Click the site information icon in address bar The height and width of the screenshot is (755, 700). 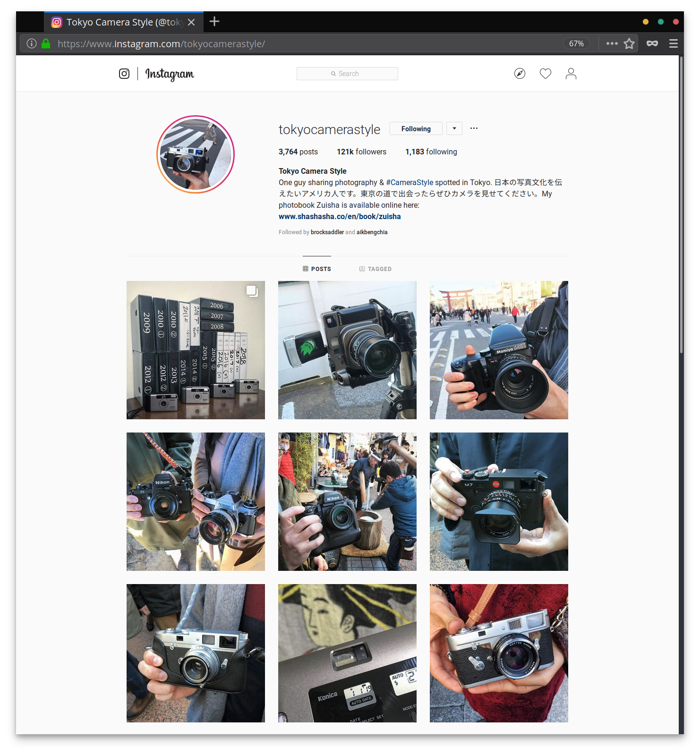pyautogui.click(x=32, y=43)
